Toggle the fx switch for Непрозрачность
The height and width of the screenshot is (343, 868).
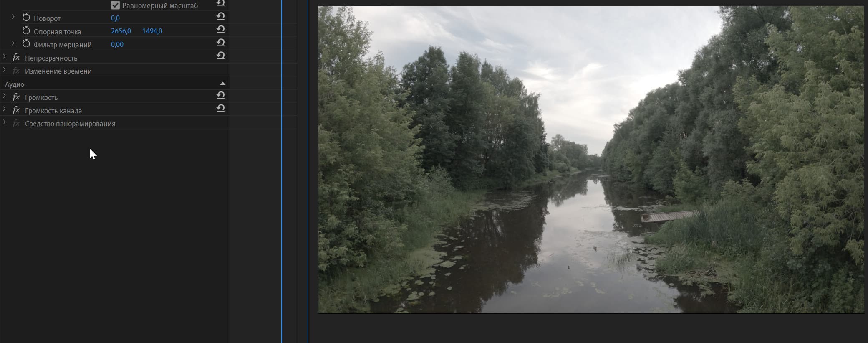pyautogui.click(x=16, y=58)
